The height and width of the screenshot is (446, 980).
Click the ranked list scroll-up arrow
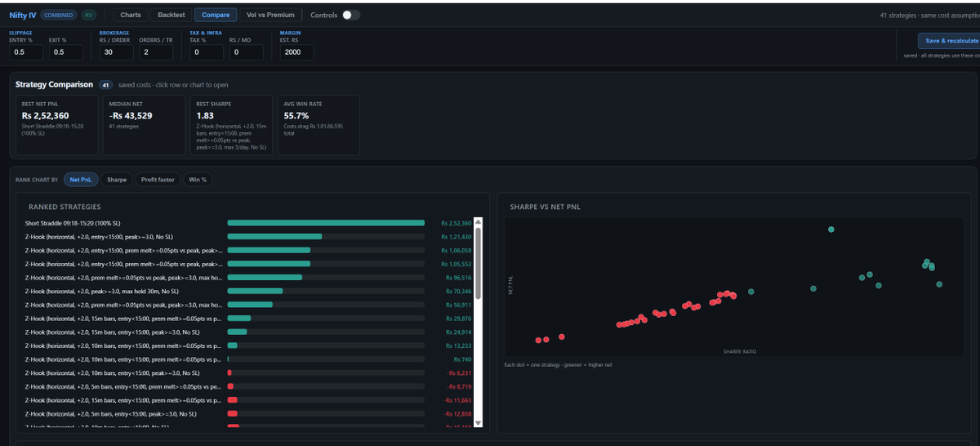pos(479,221)
